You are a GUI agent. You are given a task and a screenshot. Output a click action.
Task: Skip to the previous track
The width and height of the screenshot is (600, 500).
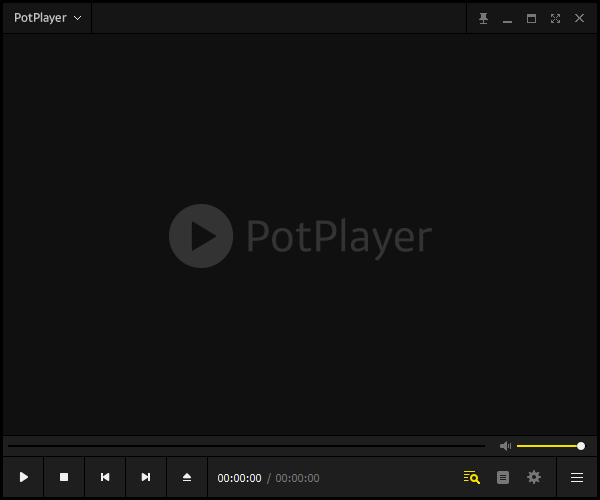(x=105, y=478)
